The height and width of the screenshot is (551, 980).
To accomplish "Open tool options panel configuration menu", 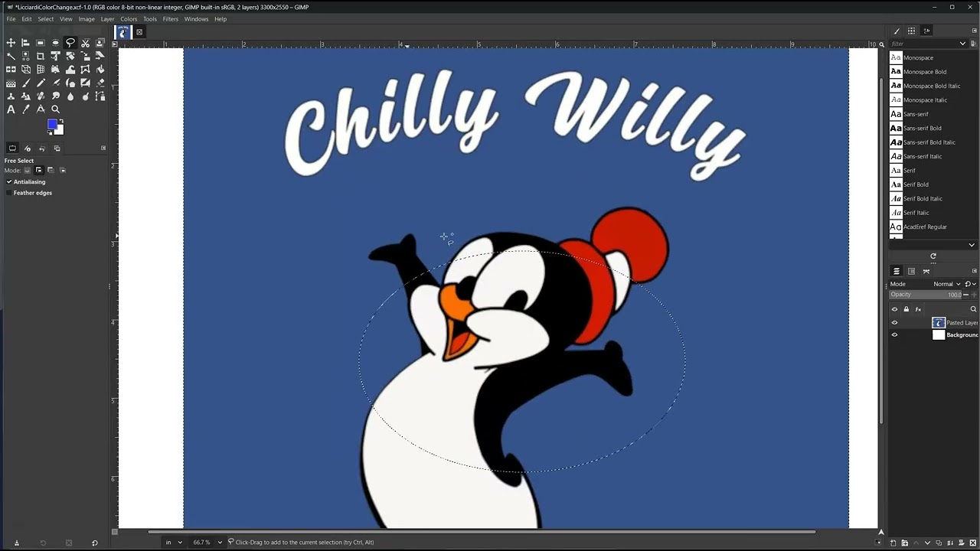I will (x=103, y=148).
